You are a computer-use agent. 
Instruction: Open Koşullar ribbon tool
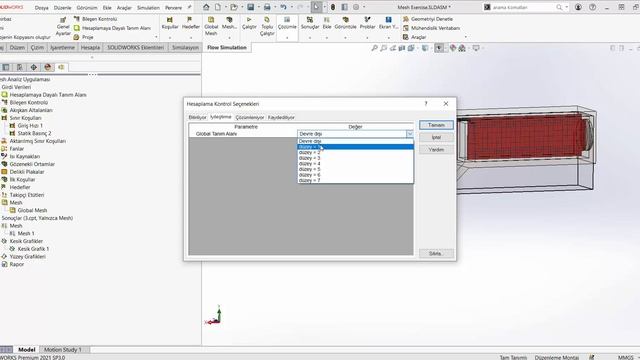[170, 23]
